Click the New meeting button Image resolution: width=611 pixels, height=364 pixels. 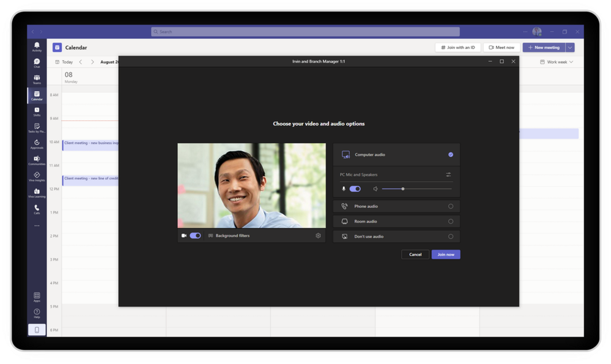[x=544, y=48]
